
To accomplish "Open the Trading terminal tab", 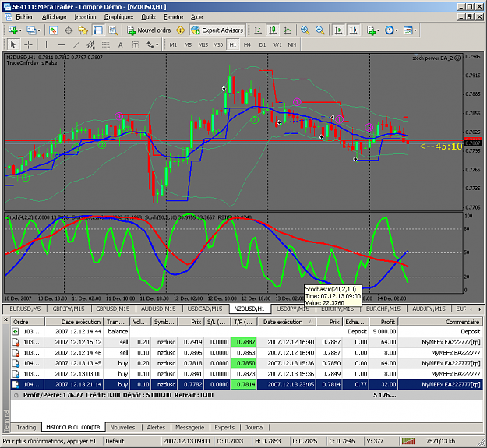I will 26,428.
